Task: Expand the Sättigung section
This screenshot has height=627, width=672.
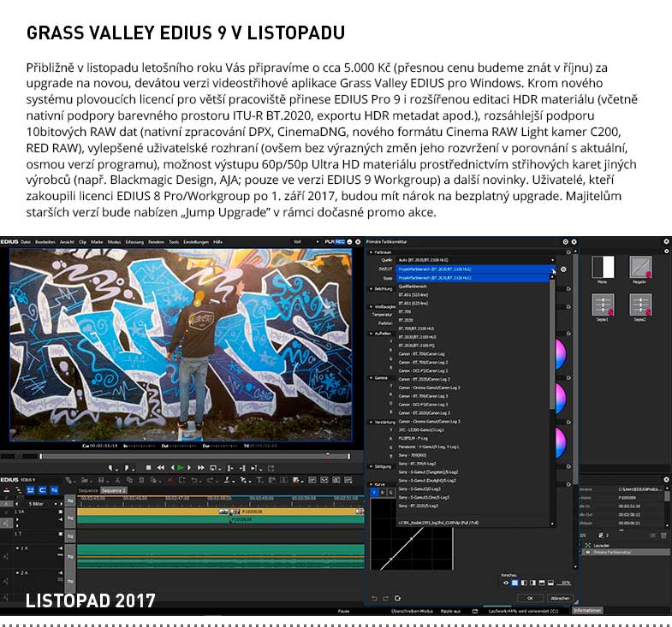Action: click(x=372, y=466)
